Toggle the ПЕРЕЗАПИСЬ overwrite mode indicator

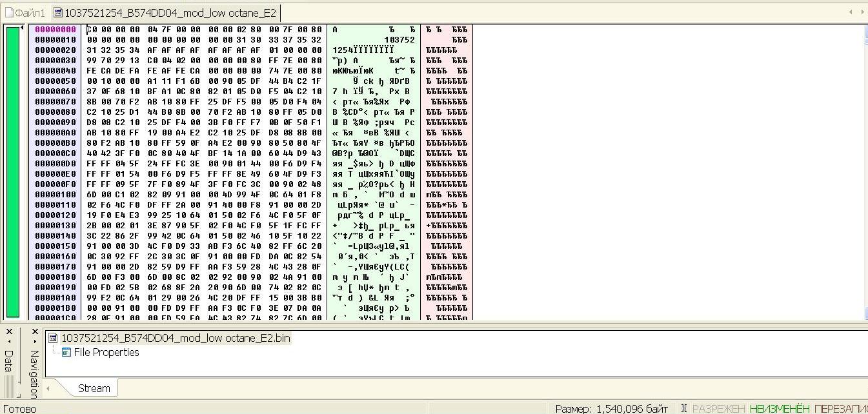[x=840, y=408]
